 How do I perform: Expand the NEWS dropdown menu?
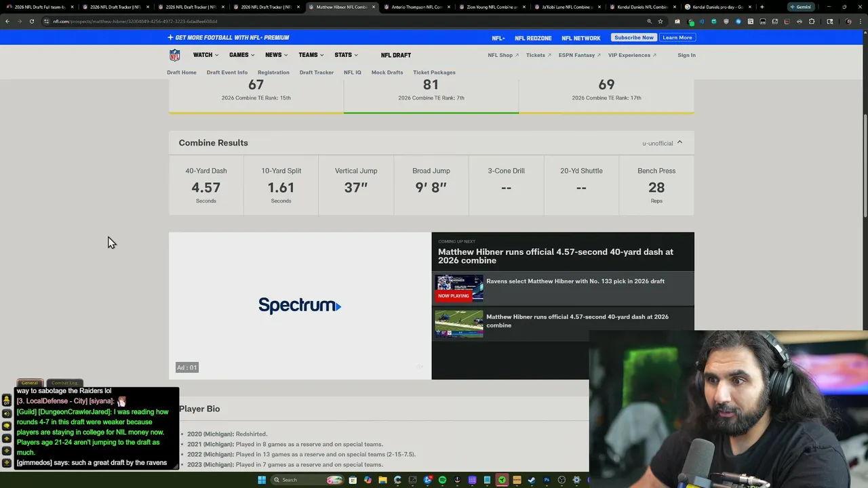coord(276,55)
